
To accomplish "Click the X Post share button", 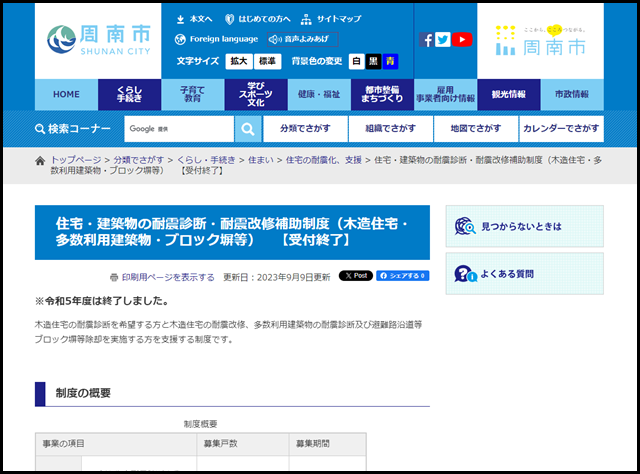I will [x=355, y=276].
